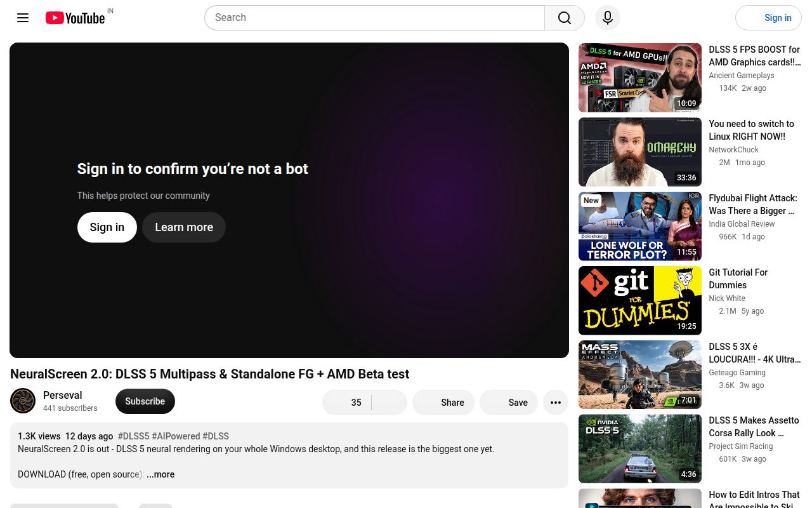Like the video showing 35 likes
This screenshot has height=508, width=812.
coord(347,403)
